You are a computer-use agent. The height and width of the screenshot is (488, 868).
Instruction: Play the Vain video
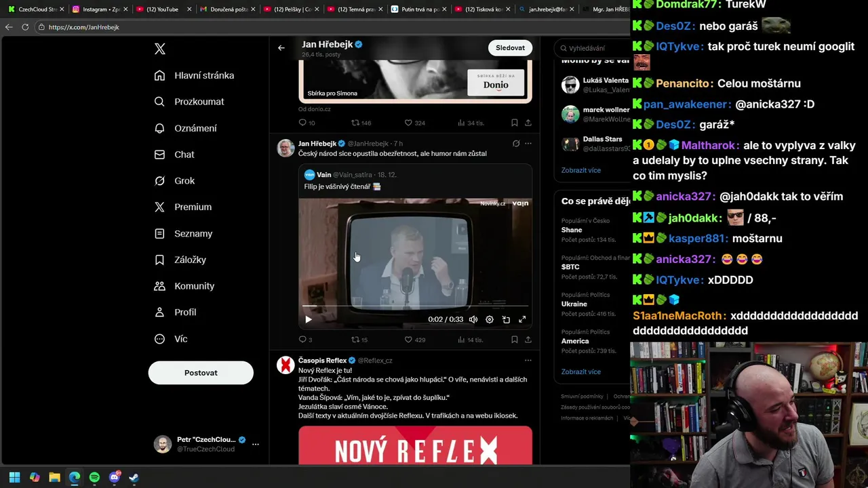[x=309, y=319]
